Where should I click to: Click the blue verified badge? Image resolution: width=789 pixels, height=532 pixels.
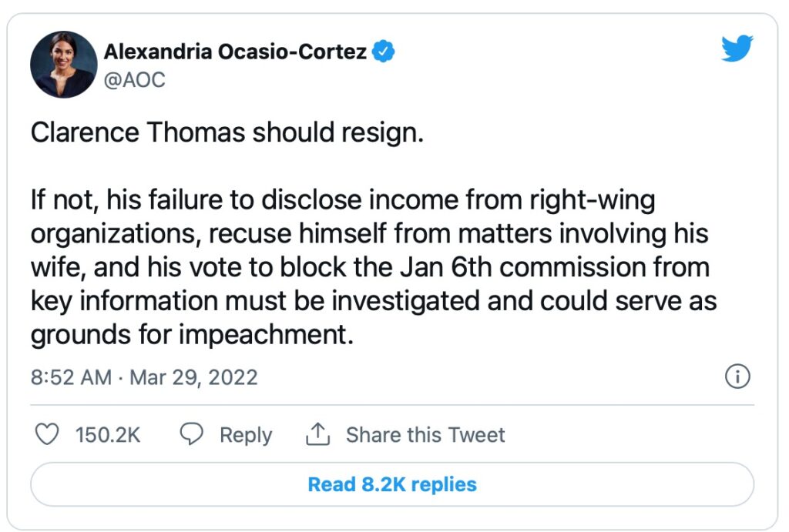[x=384, y=52]
